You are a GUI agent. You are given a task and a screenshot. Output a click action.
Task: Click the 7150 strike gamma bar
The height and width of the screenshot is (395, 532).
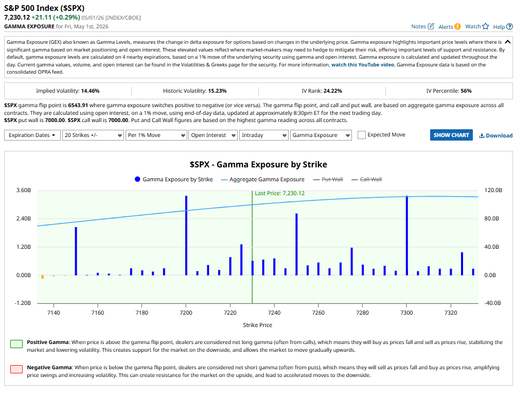[x=76, y=251]
